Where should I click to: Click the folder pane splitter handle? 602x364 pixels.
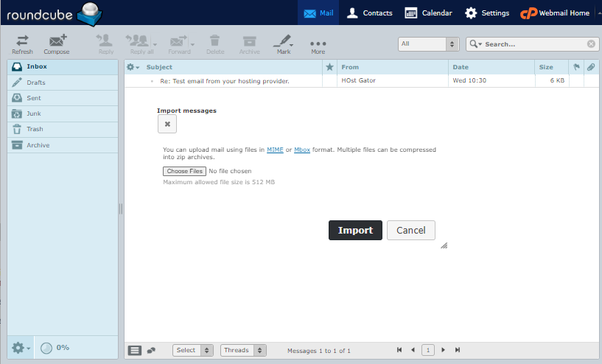click(121, 209)
